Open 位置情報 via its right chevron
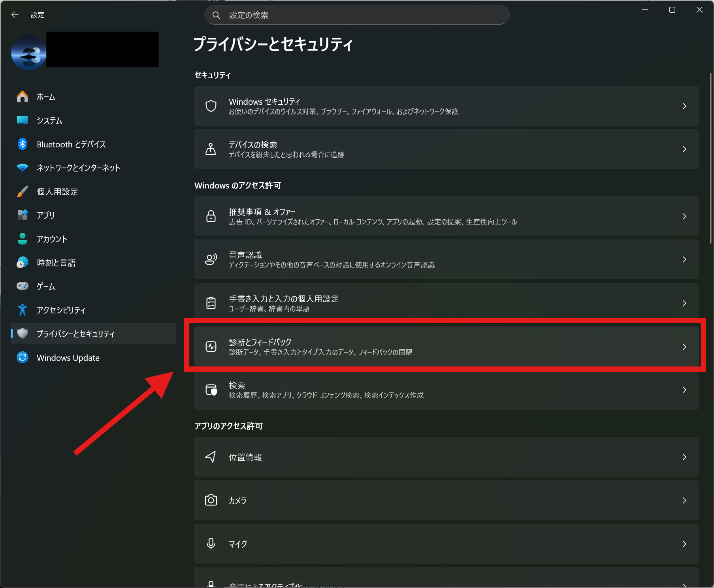The image size is (714, 588). coord(684,457)
